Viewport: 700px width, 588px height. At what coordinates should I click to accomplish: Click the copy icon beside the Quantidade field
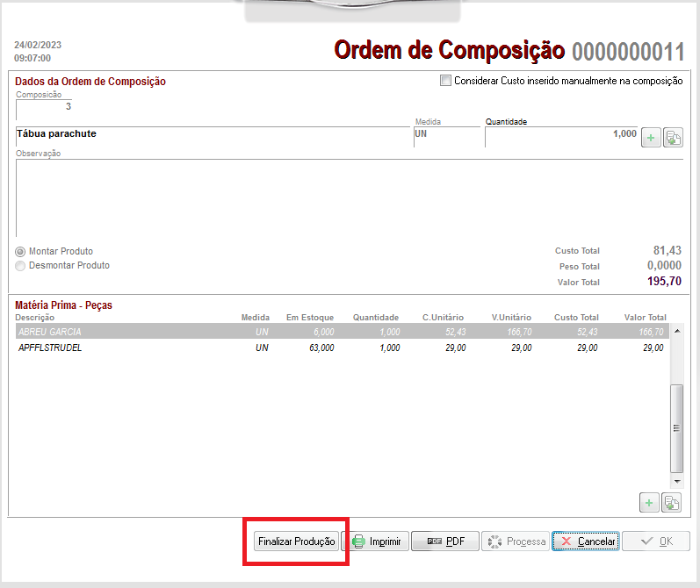pos(673,137)
